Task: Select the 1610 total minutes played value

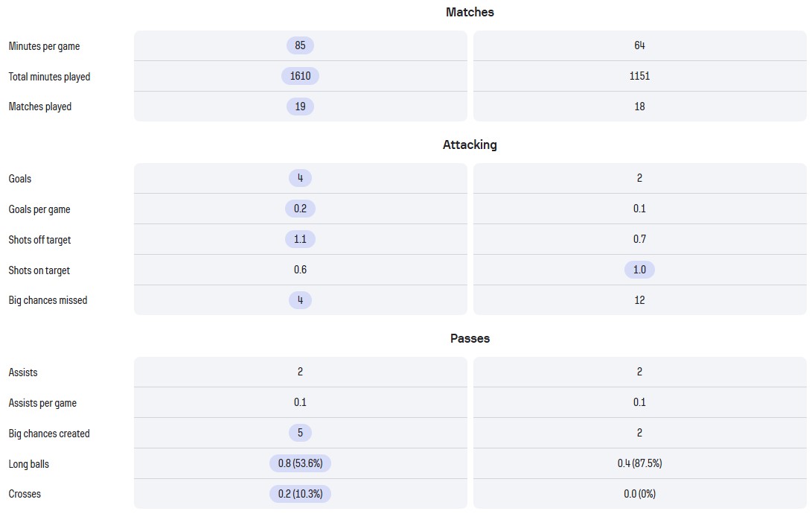Action: click(x=300, y=76)
